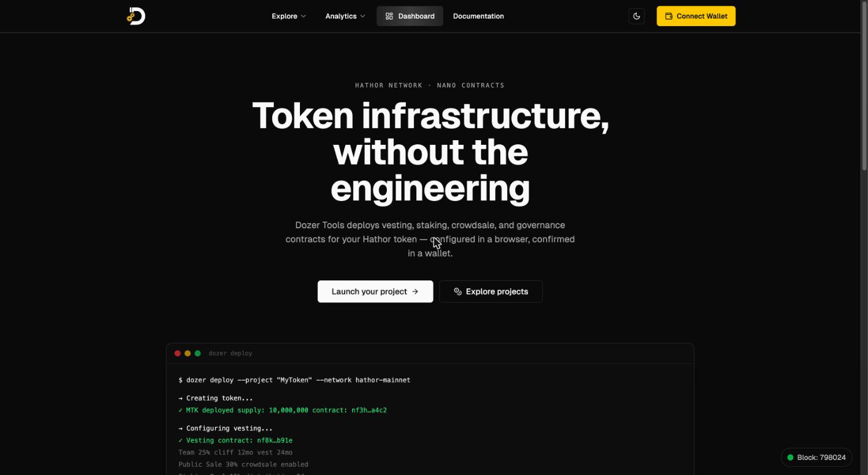
Task: Click the red terminal window dot
Action: pos(178,353)
